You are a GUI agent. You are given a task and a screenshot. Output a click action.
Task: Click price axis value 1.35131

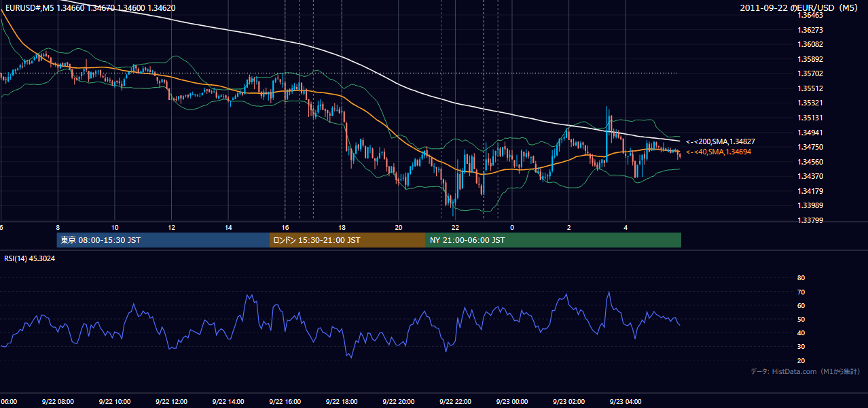pyautogui.click(x=810, y=118)
